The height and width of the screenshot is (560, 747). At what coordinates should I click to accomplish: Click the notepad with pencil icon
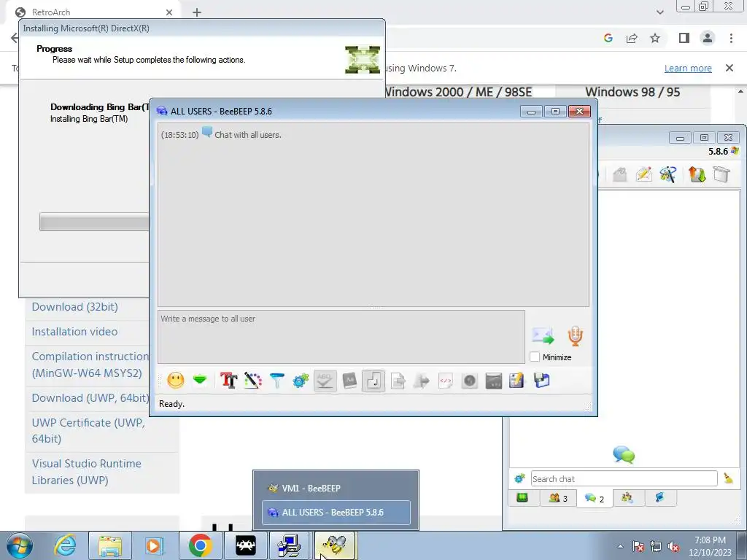coord(517,381)
